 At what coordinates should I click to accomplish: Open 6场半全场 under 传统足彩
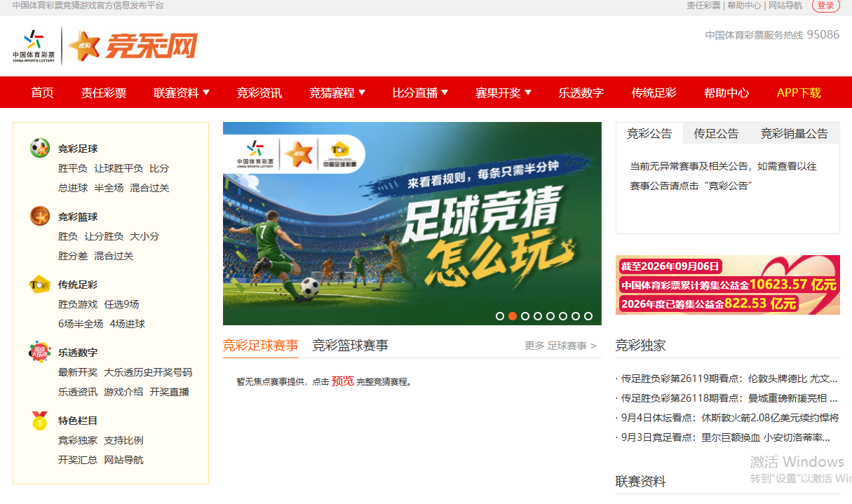pos(81,324)
